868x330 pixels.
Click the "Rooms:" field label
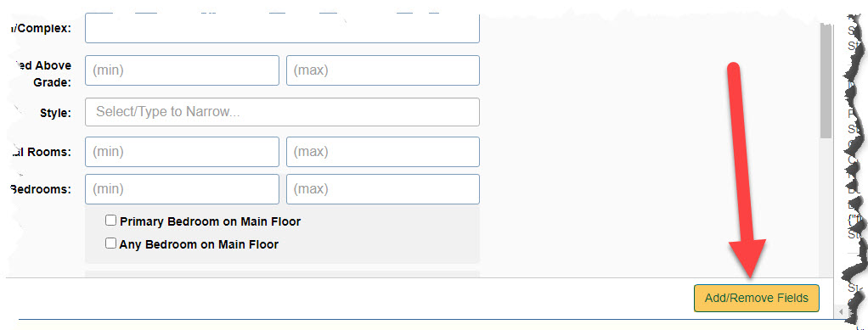(x=50, y=152)
